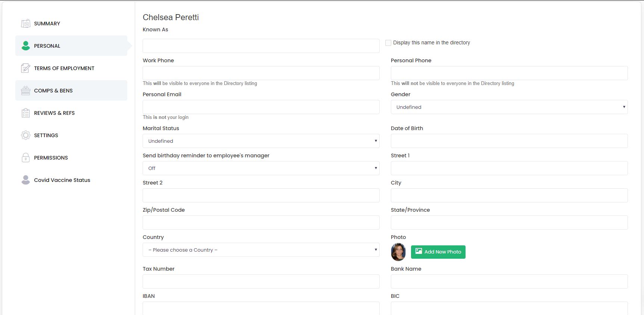The width and height of the screenshot is (644, 315).
Task: Click the Chelsea Peretti name heading
Action: pyautogui.click(x=171, y=17)
